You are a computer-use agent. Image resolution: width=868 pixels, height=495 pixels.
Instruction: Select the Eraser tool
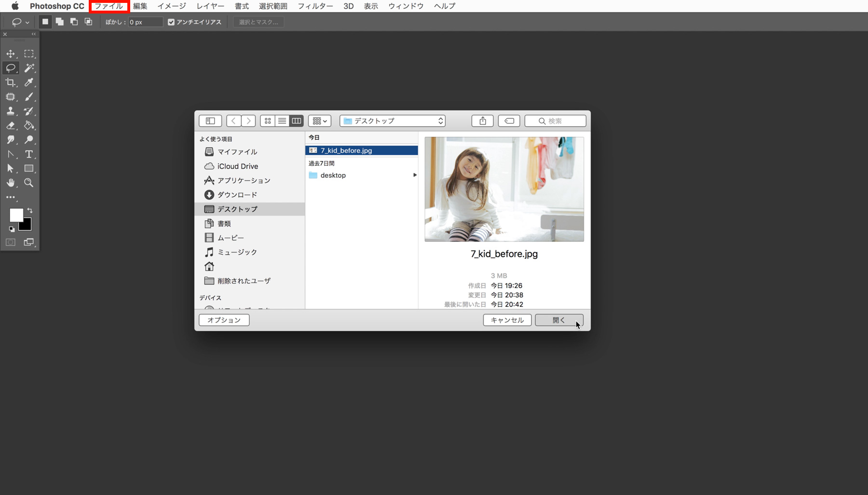pos(11,125)
